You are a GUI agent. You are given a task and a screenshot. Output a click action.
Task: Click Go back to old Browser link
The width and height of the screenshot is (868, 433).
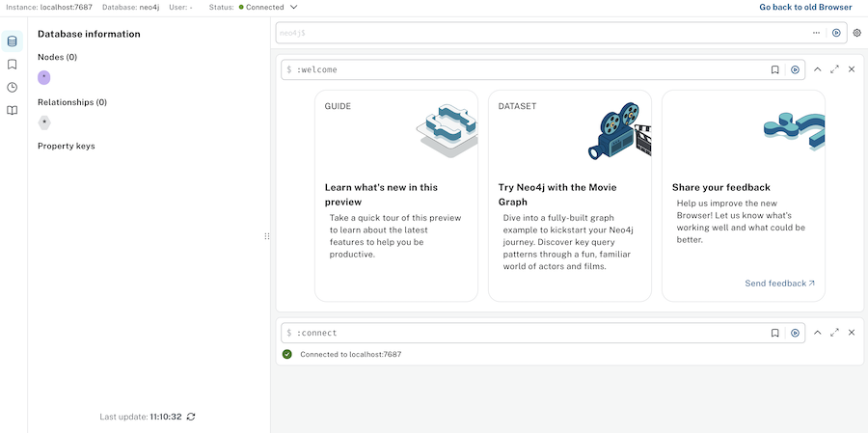[805, 7]
